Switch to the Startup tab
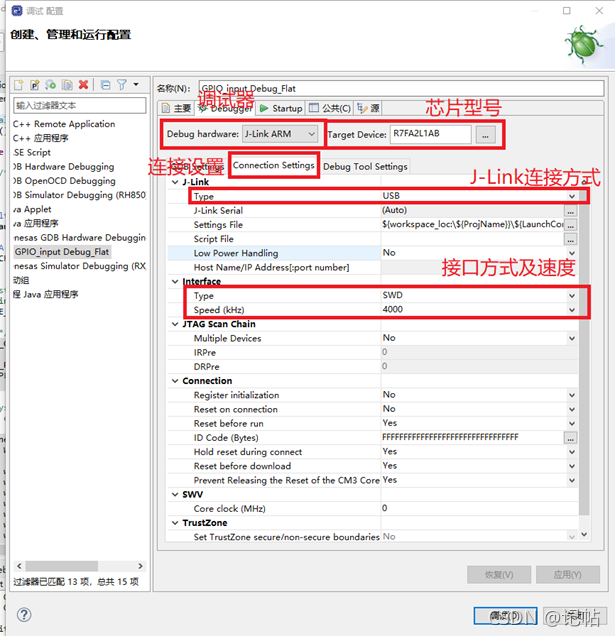This screenshot has height=636, width=615. (x=281, y=108)
